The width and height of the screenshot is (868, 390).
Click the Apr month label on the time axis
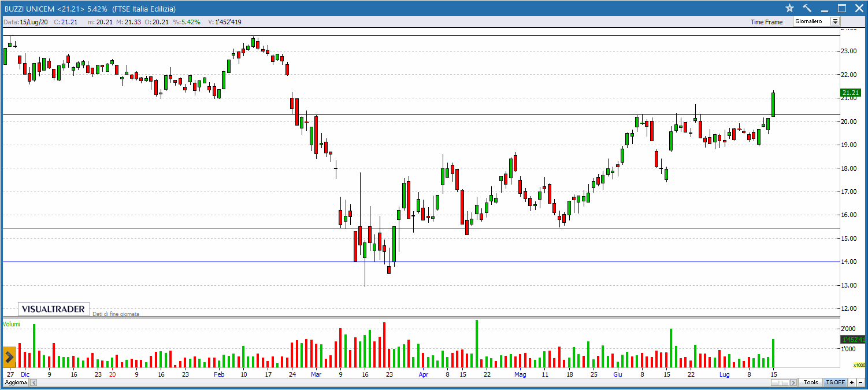(423, 374)
